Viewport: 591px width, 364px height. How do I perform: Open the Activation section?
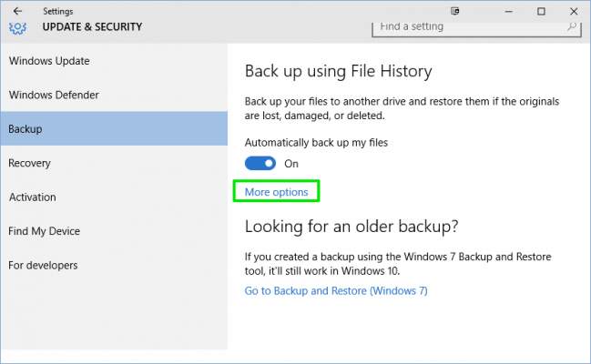coord(114,197)
